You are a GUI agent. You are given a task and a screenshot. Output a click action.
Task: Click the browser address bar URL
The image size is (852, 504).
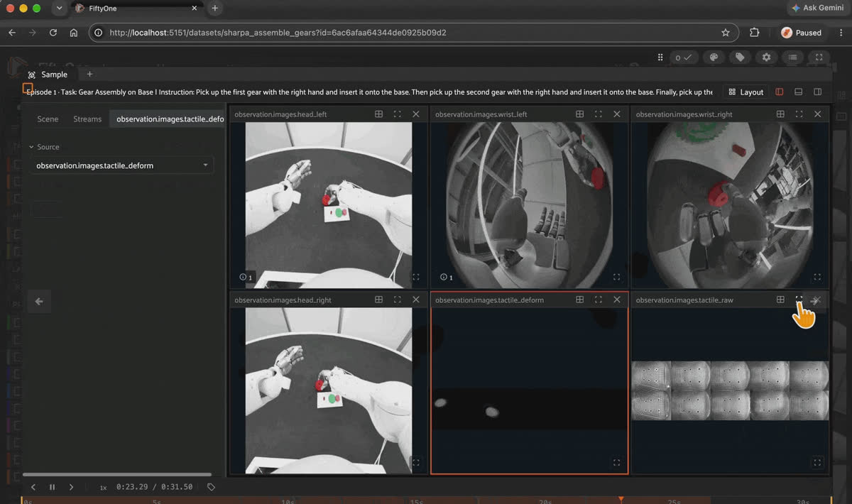click(278, 33)
